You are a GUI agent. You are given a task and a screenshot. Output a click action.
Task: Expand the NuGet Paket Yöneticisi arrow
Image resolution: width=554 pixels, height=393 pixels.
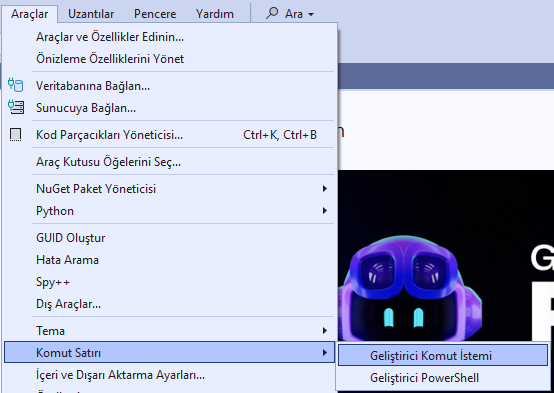(x=325, y=189)
